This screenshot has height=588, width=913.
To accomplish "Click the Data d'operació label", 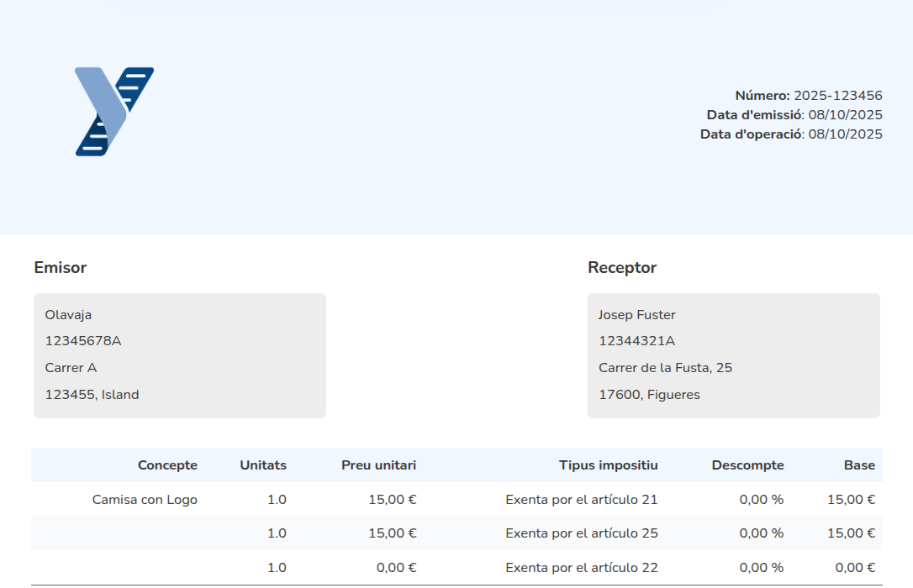I will pos(751,134).
